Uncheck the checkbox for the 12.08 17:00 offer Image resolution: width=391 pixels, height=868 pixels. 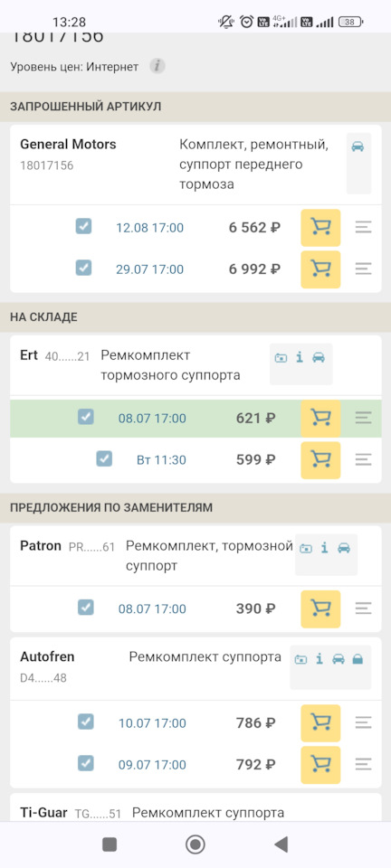83,226
